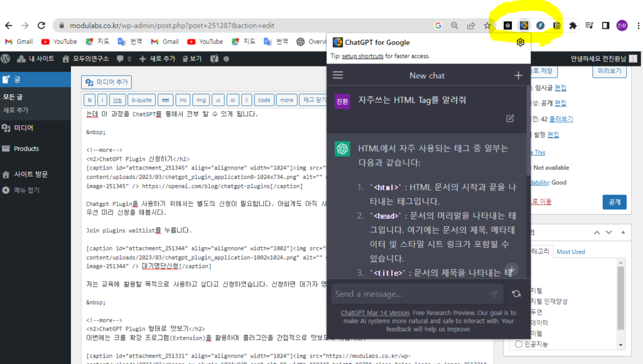Click the code quicktag button
This screenshot has height=364, width=643.
pos(264,100)
